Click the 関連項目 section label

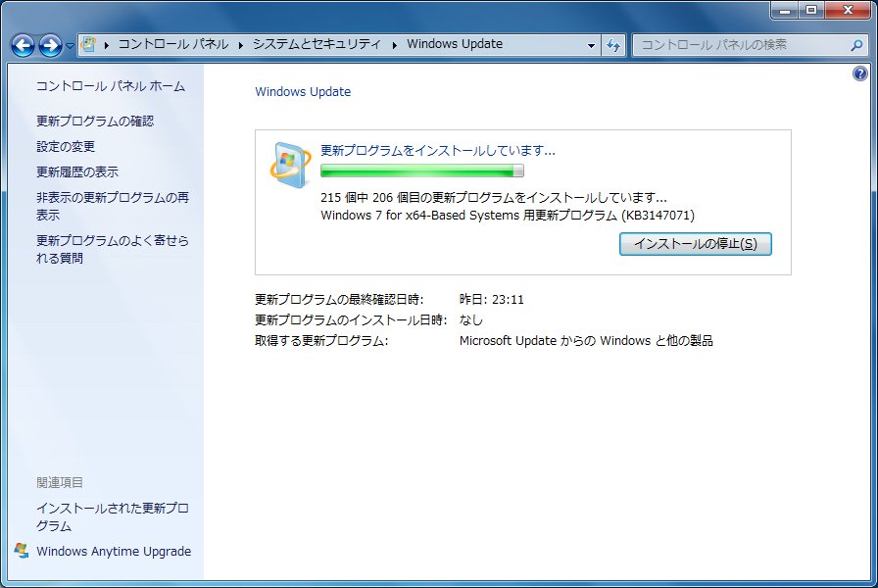(x=60, y=483)
